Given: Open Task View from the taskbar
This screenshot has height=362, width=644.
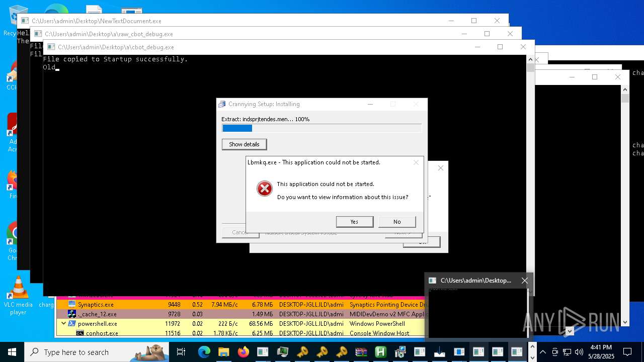Looking at the screenshot, I should click(181, 352).
